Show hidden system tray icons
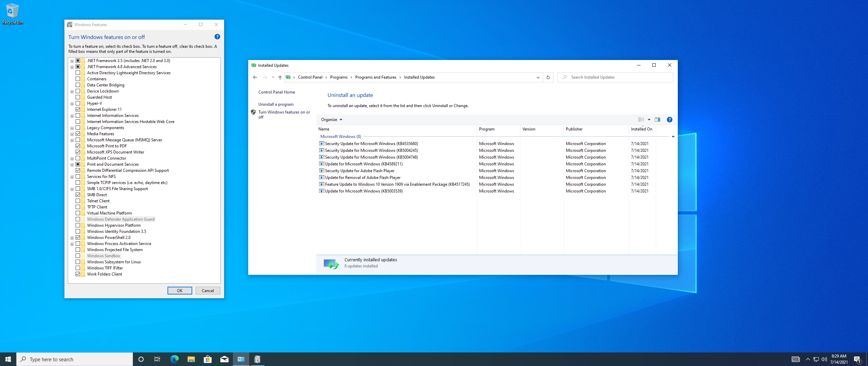This screenshot has height=366, width=868. point(808,359)
